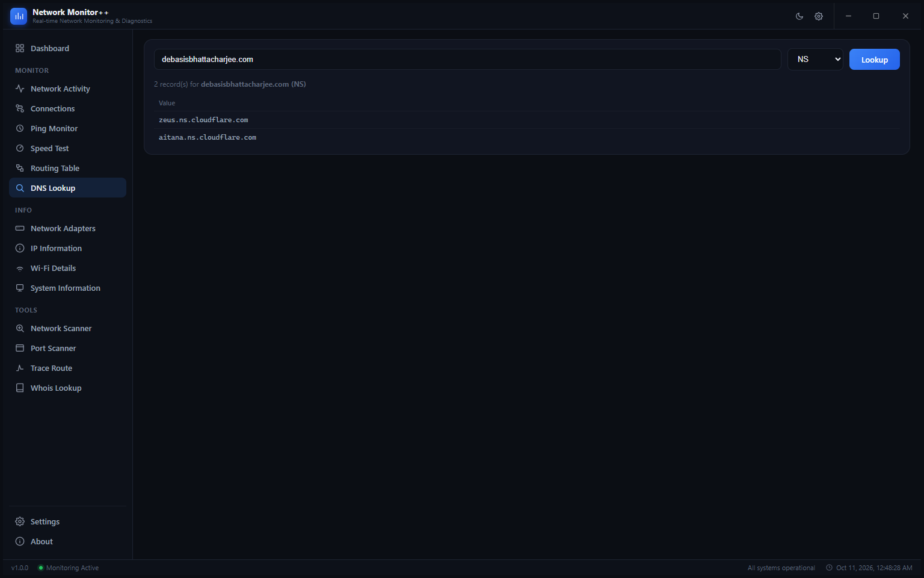Viewport: 924px width, 578px height.
Task: Open System Information page
Action: 67,288
